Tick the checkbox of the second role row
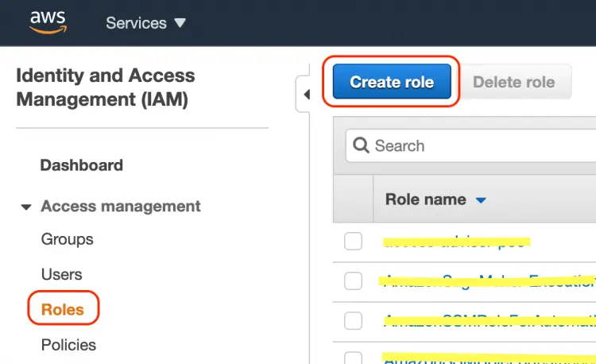596x364 pixels. pos(353,281)
